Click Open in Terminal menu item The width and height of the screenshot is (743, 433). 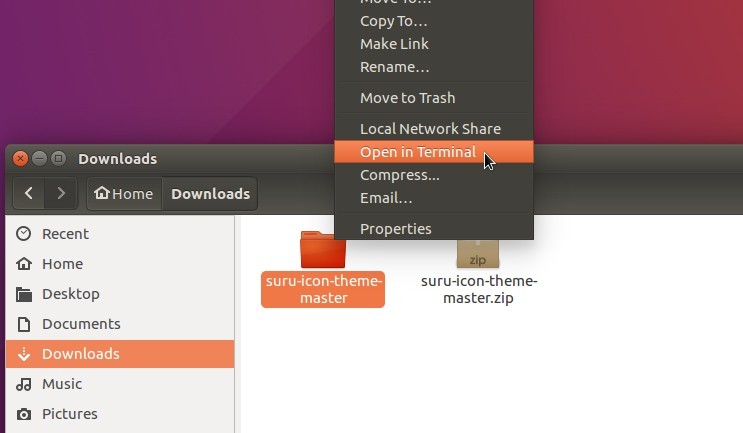[x=434, y=152]
